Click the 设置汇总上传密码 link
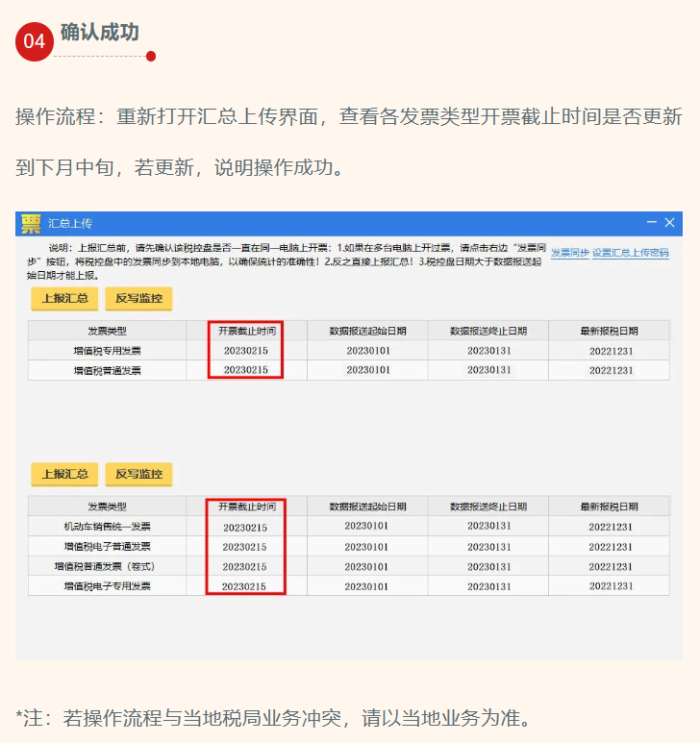700x743 pixels. coord(630,253)
